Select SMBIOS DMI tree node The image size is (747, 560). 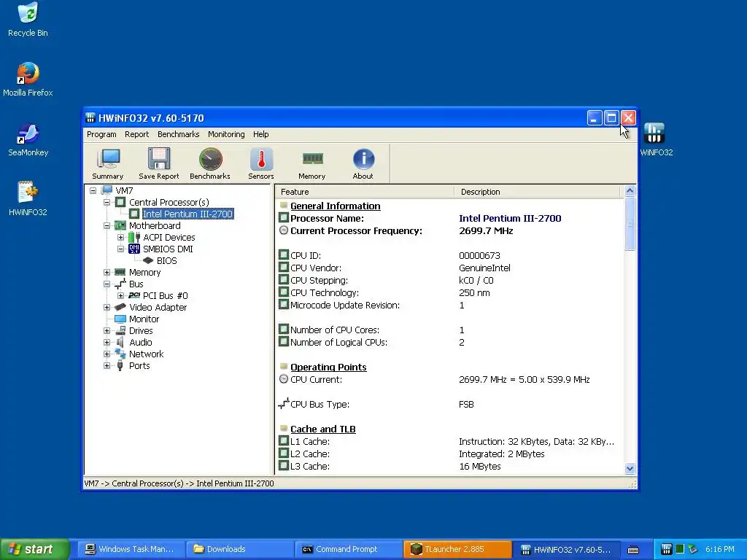(168, 249)
